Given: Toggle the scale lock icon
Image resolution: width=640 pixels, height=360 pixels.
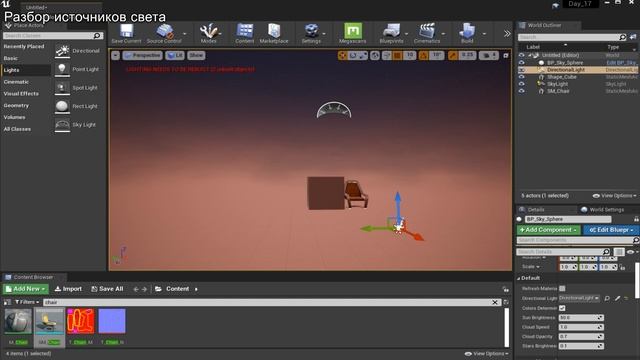Looking at the screenshot, I should 622,267.
